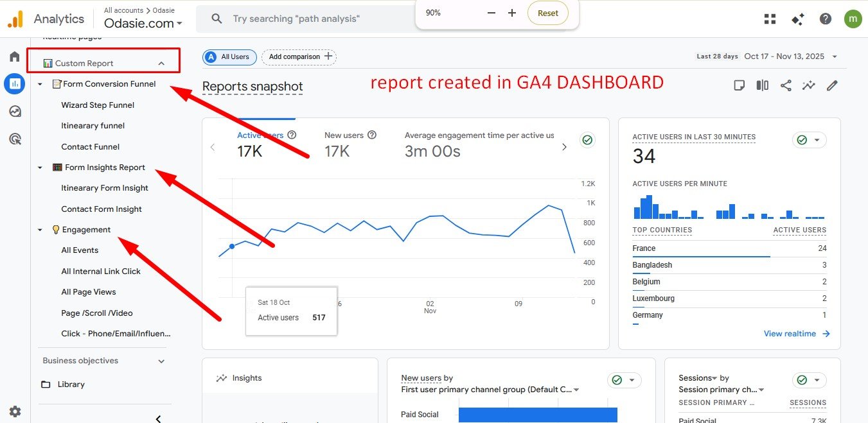Show previous metrics with left chevron
The width and height of the screenshot is (868, 423).
coord(213,147)
